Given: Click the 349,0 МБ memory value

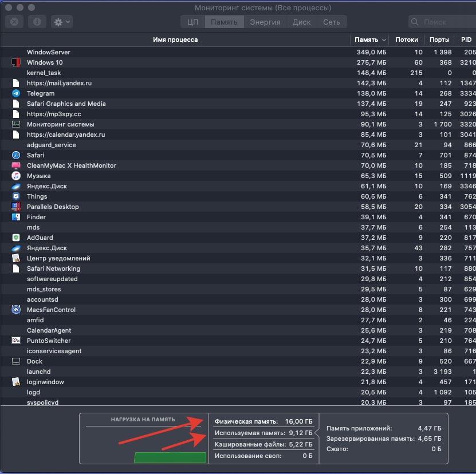Looking at the screenshot, I should click(x=372, y=52).
